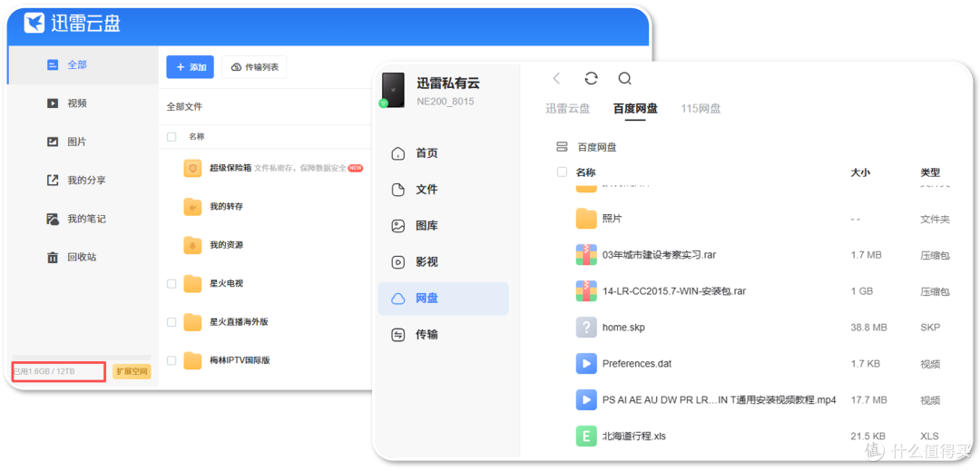This screenshot has height=471, width=980.
Task: Toggle select-all checkbox beside 名称 in 迅雷云盘
Action: 171,137
